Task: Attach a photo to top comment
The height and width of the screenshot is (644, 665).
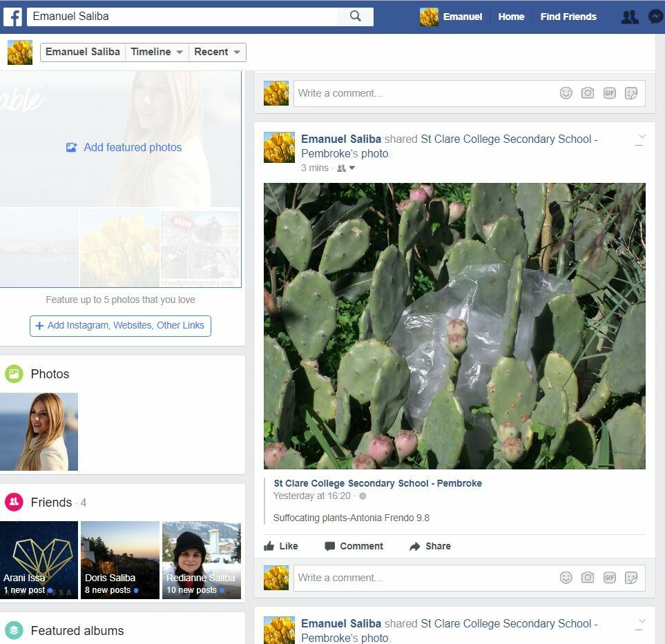Action: 588,93
